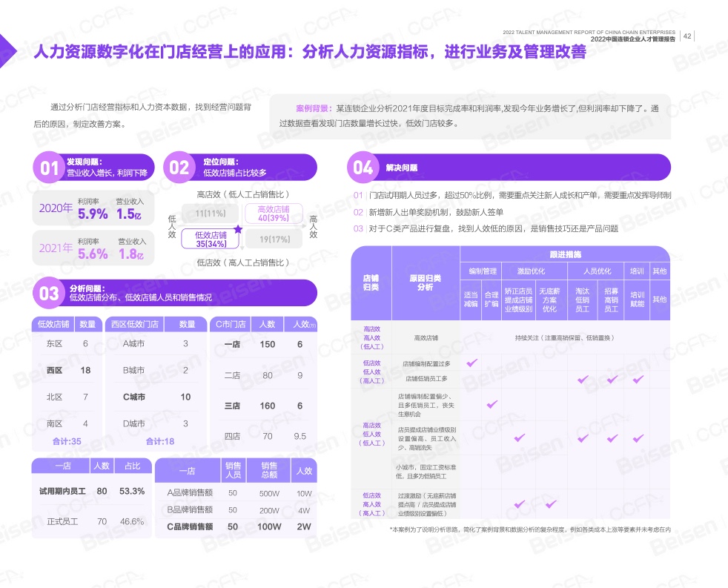This screenshot has height=588, width=728.
Task: Click the purple star in the quadrant chart
Action: [238, 229]
